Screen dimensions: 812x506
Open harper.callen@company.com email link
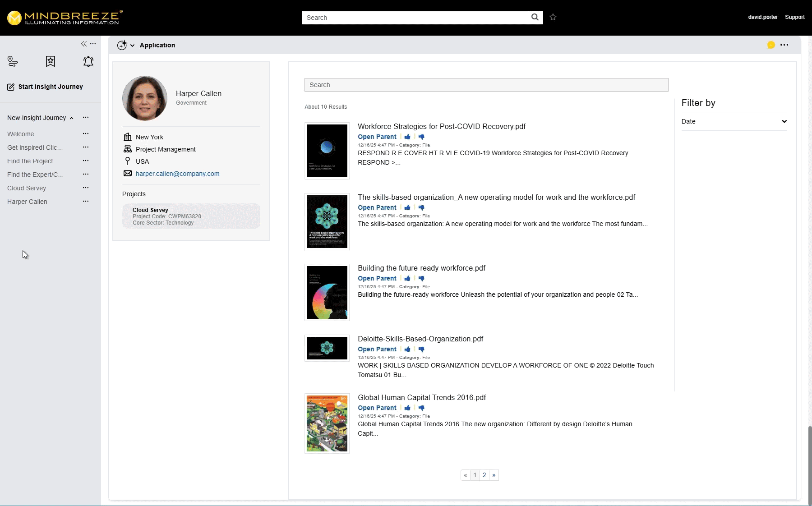tap(177, 174)
